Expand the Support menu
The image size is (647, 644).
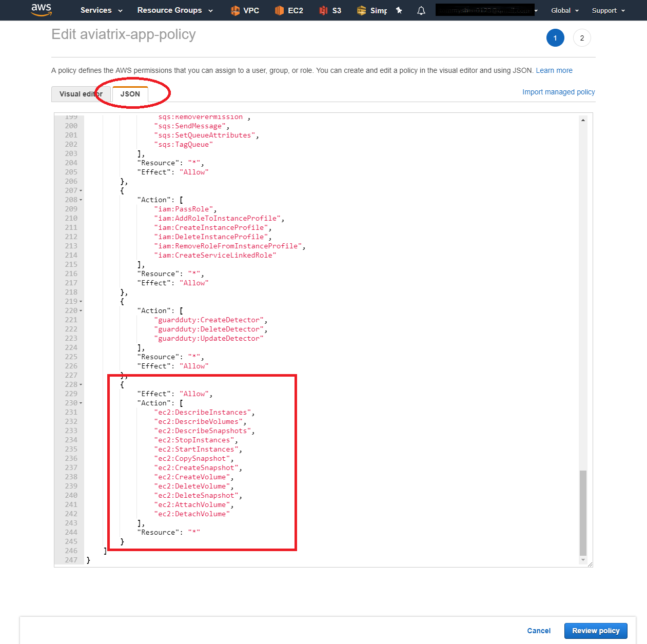click(608, 10)
